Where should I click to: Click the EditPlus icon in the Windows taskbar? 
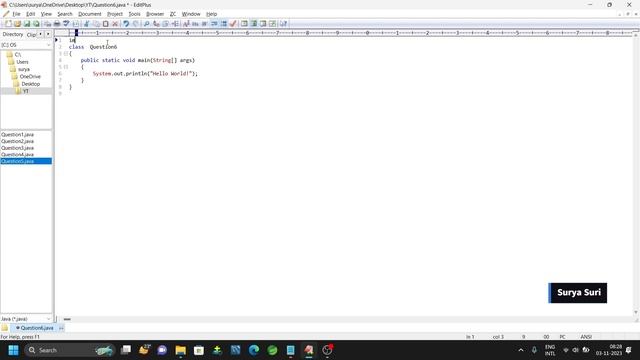[309, 350]
